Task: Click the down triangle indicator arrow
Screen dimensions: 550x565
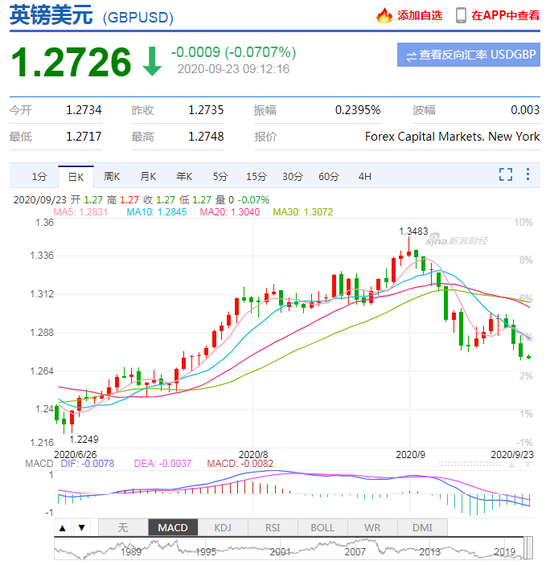Action: [x=82, y=528]
